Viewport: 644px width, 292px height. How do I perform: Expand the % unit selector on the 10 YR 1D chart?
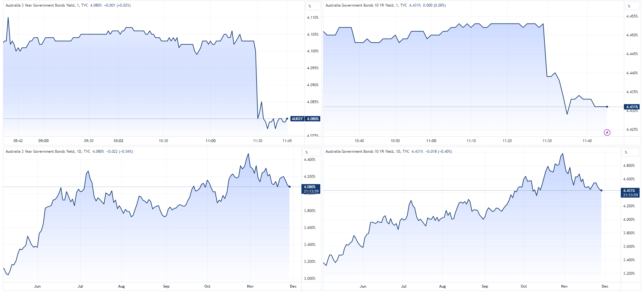coord(630,152)
